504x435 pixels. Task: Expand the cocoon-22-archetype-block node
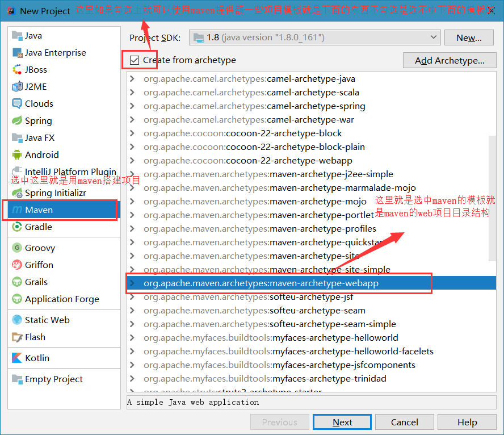tap(132, 133)
